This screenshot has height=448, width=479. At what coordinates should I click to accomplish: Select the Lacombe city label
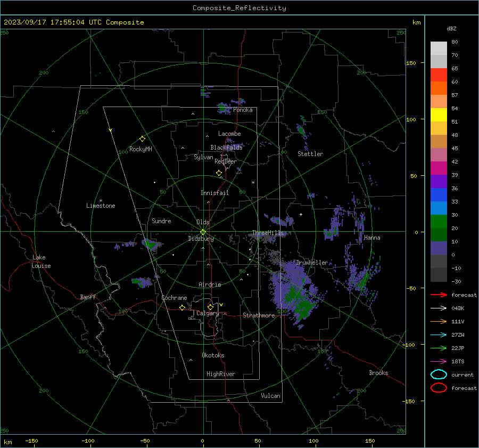(x=229, y=134)
